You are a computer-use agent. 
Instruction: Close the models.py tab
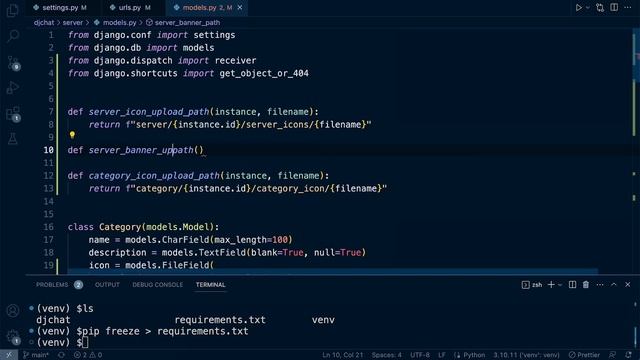(240, 7)
